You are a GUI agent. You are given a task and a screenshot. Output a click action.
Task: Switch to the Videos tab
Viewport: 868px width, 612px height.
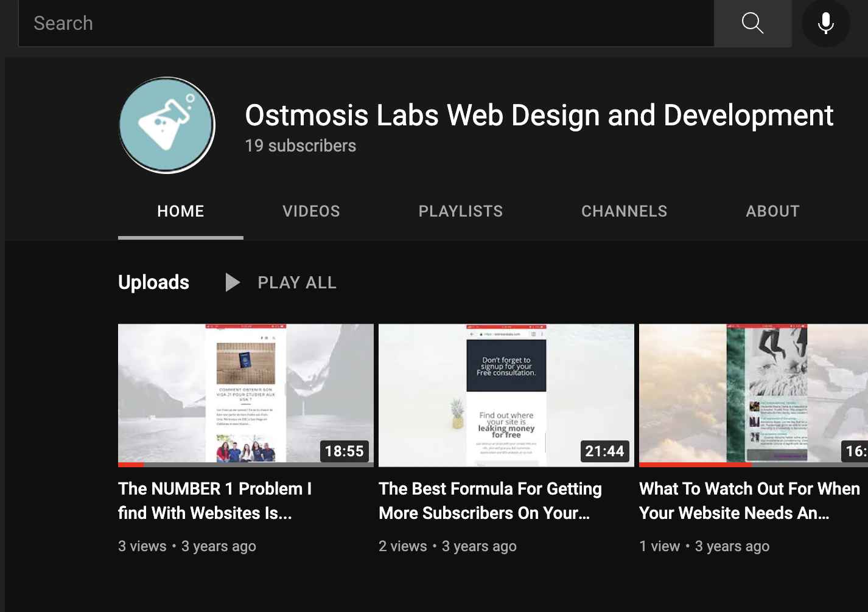(311, 211)
